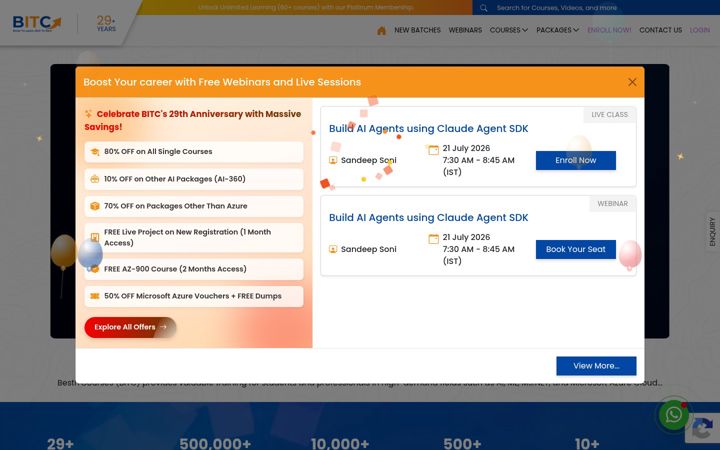
Task: Click the 10,000+ statistic
Action: click(340, 444)
